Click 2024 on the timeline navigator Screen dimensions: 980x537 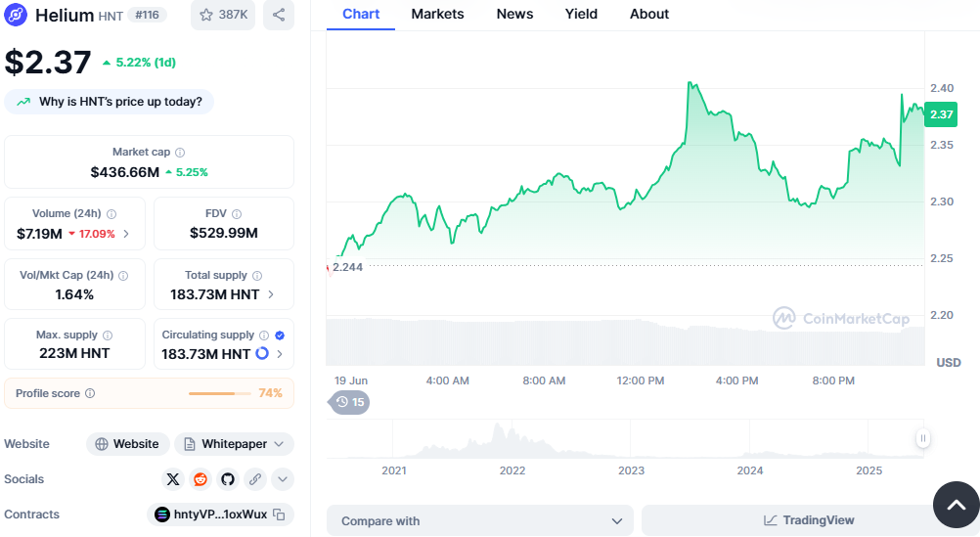pyautogui.click(x=750, y=470)
